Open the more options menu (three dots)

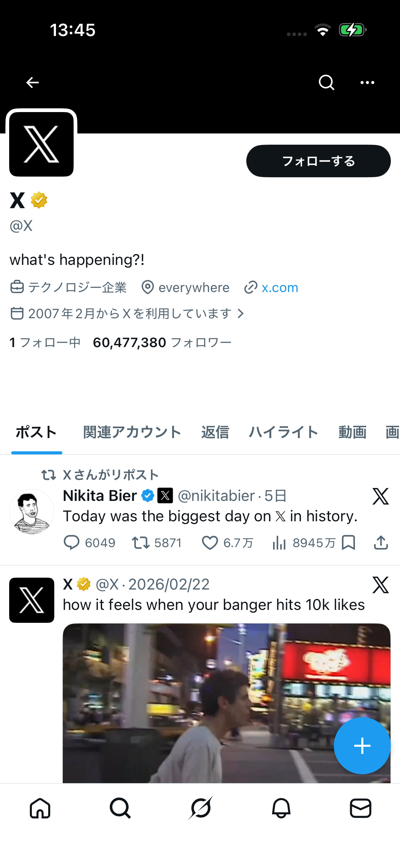[367, 83]
